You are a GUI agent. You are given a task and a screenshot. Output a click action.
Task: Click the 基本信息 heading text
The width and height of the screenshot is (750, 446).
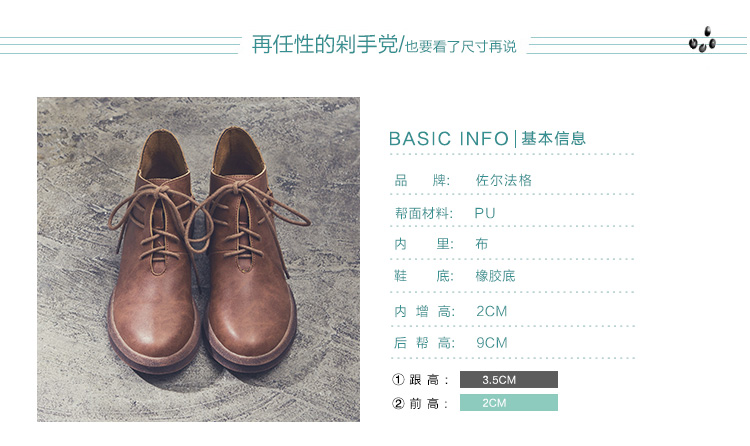553,138
